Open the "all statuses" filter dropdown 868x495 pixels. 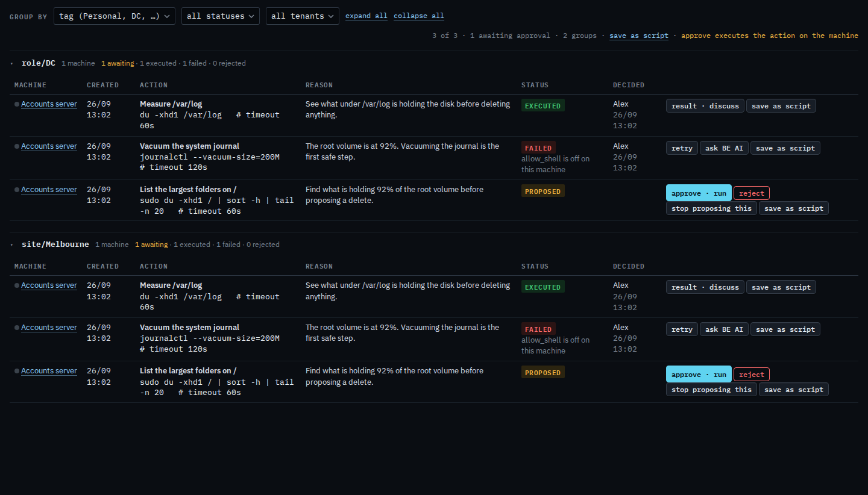pyautogui.click(x=221, y=16)
